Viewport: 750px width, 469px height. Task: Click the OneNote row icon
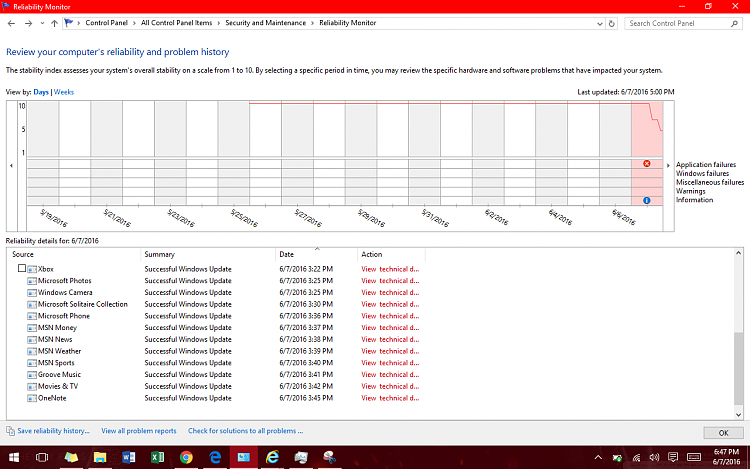(32, 398)
